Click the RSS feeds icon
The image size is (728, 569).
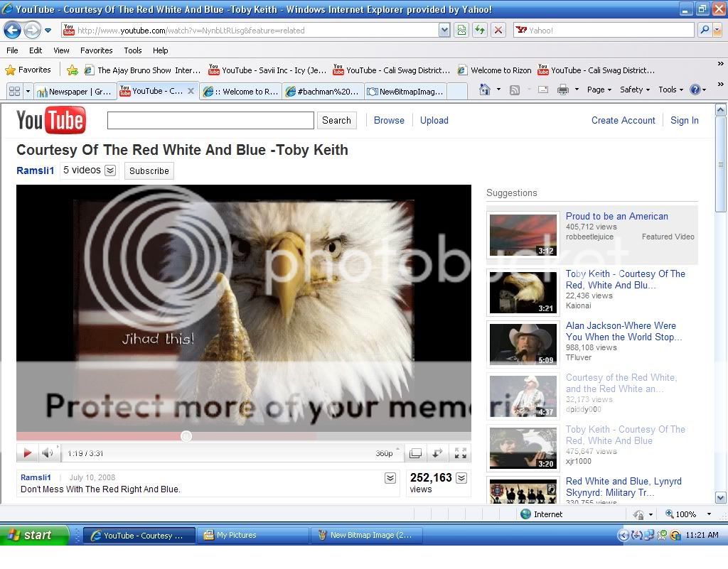pos(515,90)
